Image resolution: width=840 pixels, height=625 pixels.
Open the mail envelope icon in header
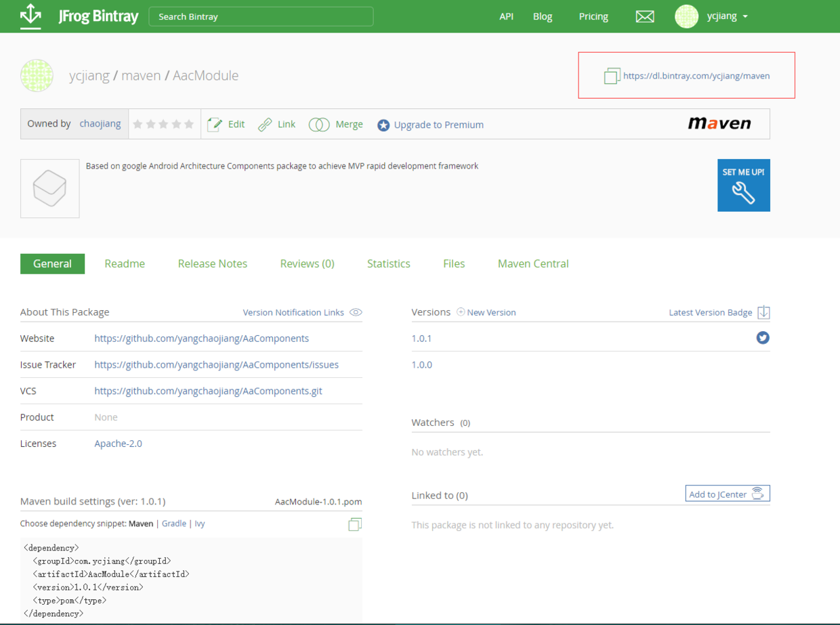645,16
